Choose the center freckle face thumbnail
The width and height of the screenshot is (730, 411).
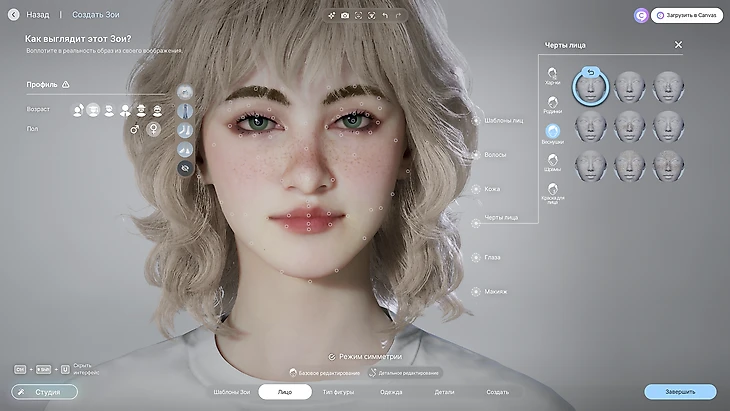(x=629, y=126)
